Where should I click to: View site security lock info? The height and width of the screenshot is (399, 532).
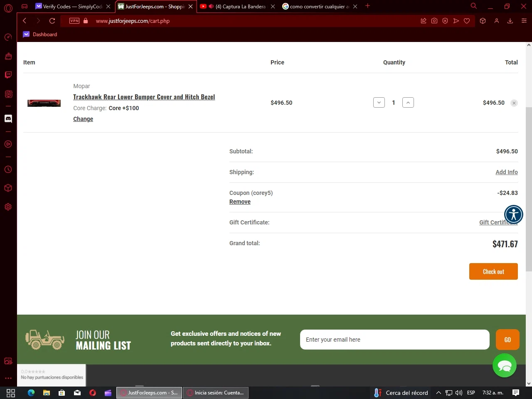[86, 21]
